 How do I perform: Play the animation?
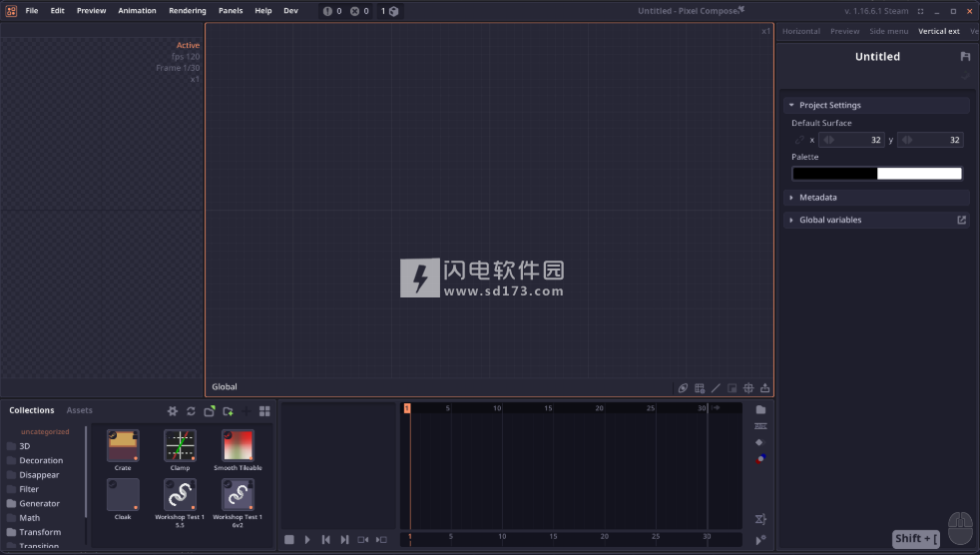click(x=307, y=539)
